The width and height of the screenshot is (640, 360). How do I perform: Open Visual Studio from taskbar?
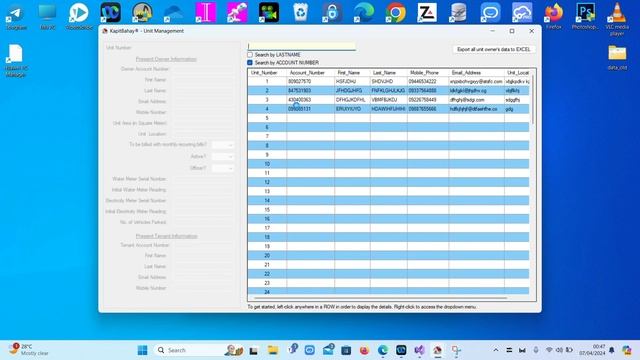419,350
